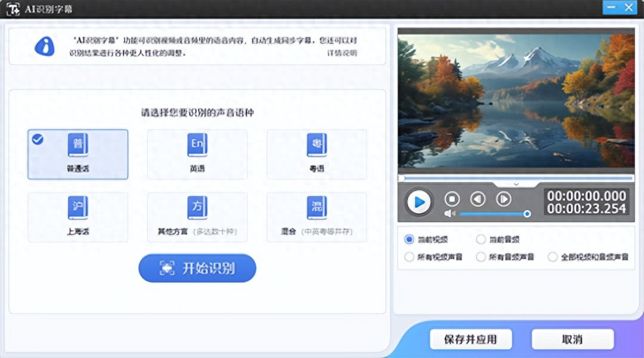Image resolution: width=644 pixels, height=358 pixels.
Task: Open the 详情说明 details link
Action: tap(342, 53)
